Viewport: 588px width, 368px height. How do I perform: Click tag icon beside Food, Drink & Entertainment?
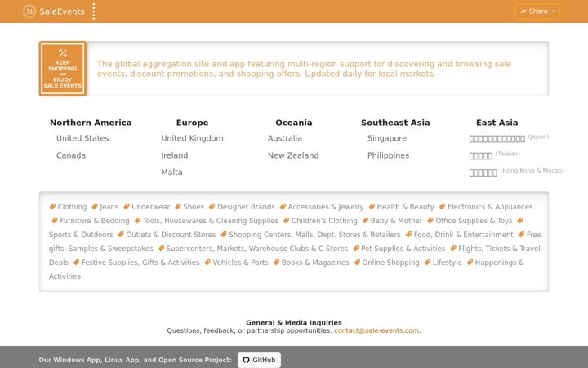(x=408, y=235)
